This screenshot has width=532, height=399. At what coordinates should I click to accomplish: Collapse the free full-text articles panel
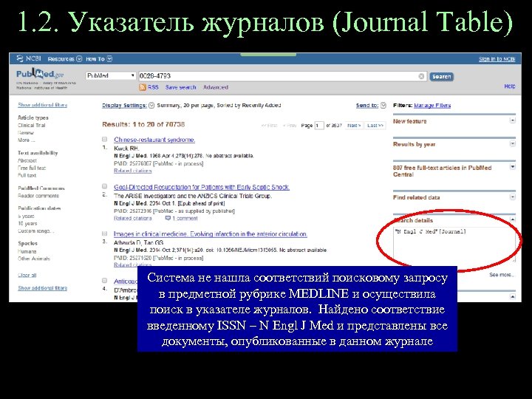[513, 166]
